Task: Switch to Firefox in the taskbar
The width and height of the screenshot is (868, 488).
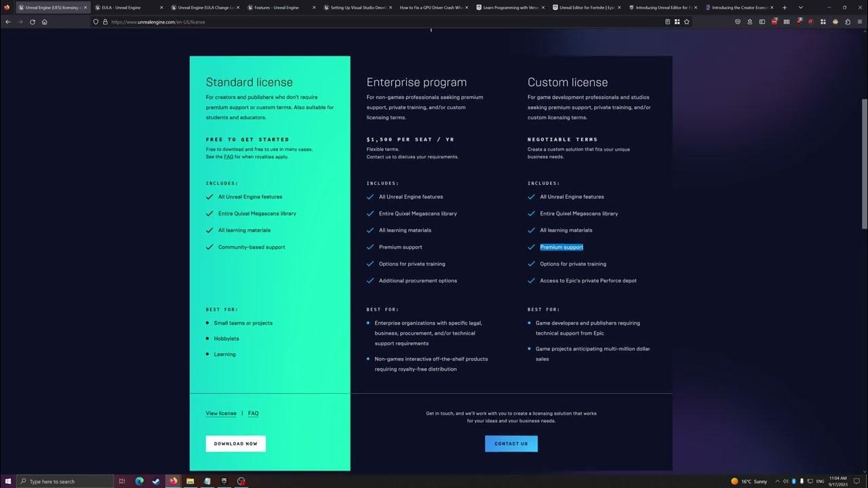Action: (173, 481)
